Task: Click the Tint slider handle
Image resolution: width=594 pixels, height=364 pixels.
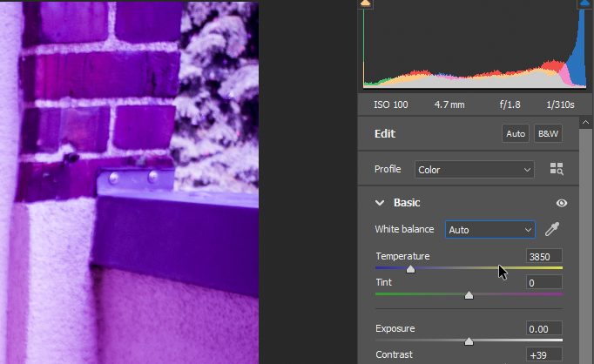Action: pos(469,295)
